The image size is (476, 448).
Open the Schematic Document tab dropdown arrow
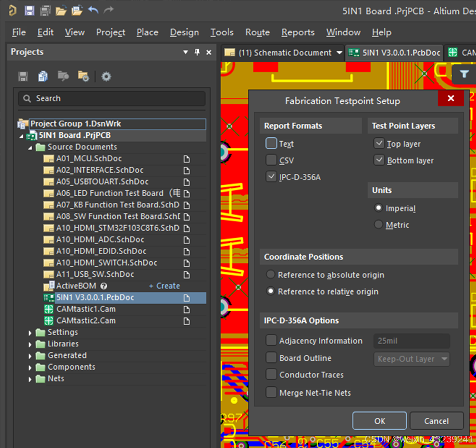339,53
